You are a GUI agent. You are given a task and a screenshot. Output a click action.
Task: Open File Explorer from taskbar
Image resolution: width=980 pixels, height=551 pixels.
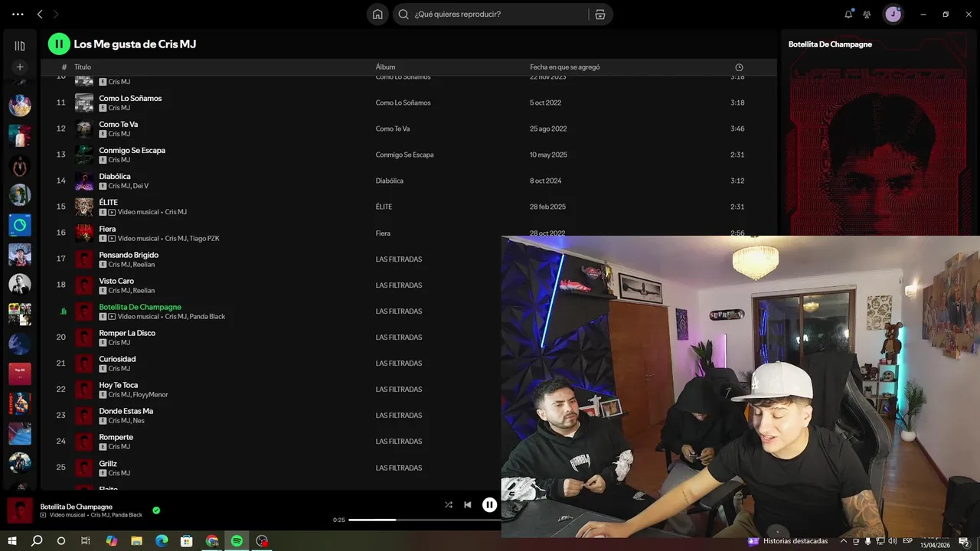pyautogui.click(x=136, y=540)
